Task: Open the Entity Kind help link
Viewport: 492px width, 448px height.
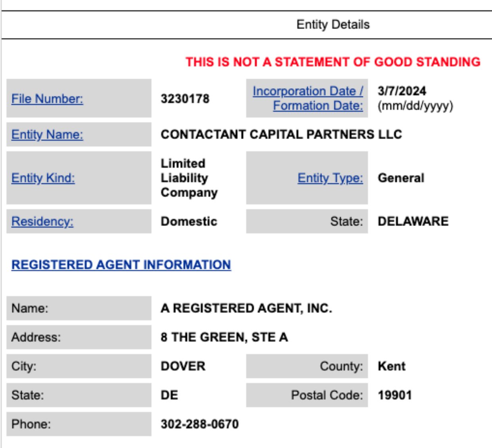Action: point(43,178)
